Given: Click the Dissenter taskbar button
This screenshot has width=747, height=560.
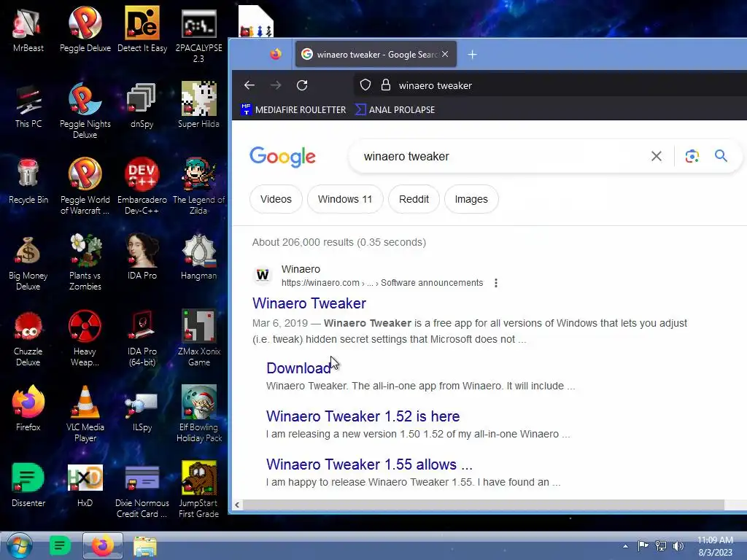Looking at the screenshot, I should pyautogui.click(x=60, y=545).
